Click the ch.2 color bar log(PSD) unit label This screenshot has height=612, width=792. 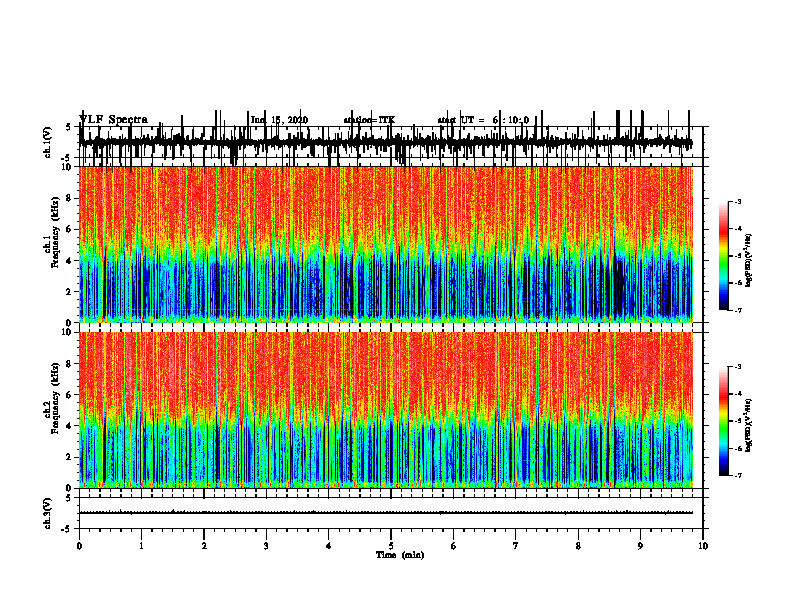(749, 426)
